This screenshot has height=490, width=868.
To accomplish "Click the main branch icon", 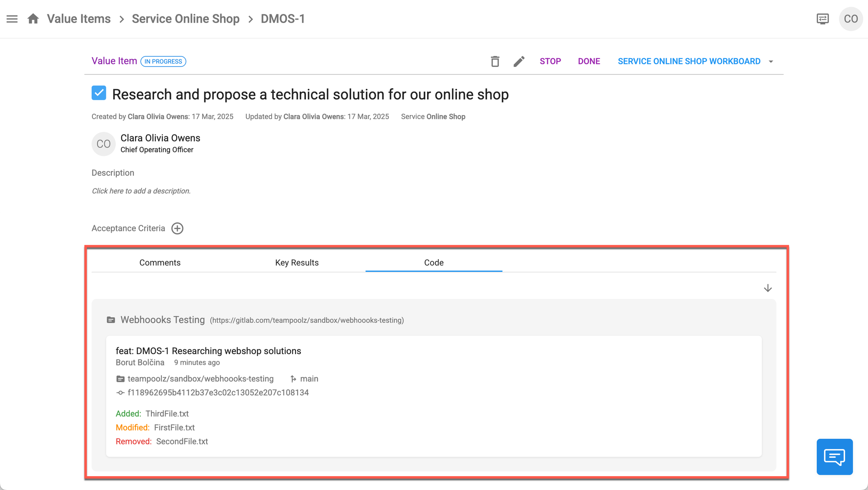I will (293, 379).
